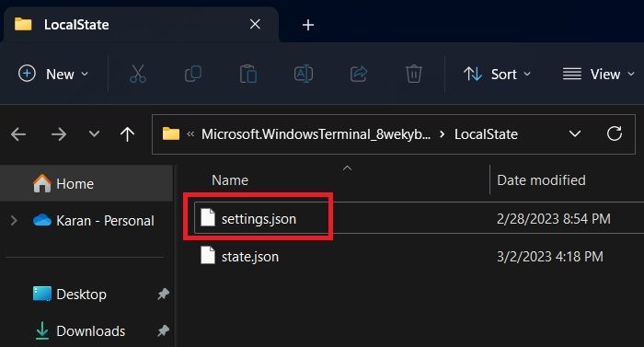Expand address bar history dropdown
This screenshot has height=347, width=644.
[x=575, y=133]
